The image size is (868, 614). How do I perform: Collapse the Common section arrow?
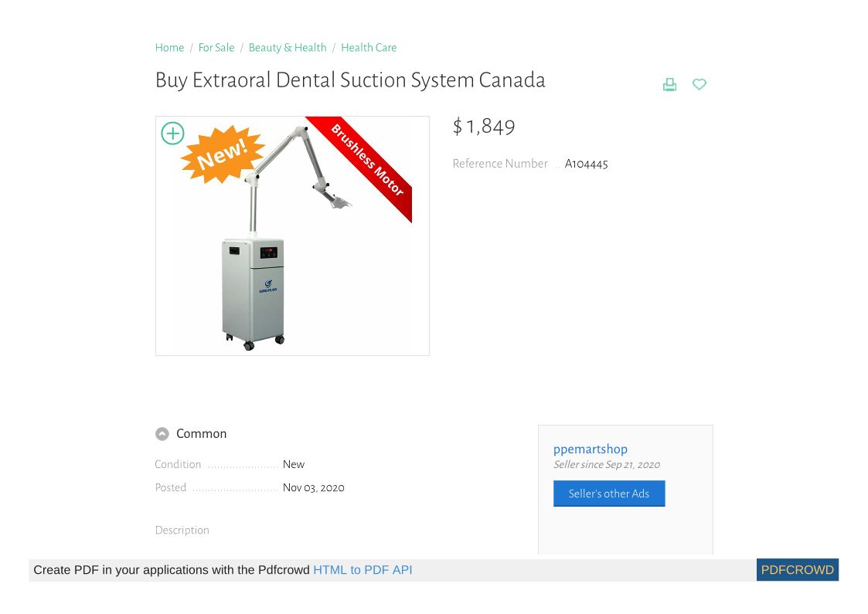point(162,434)
